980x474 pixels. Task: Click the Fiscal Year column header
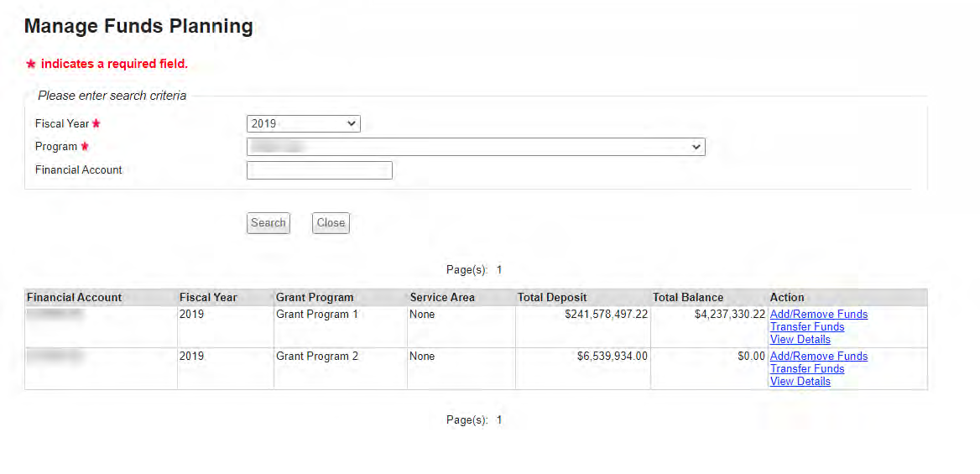click(x=208, y=298)
